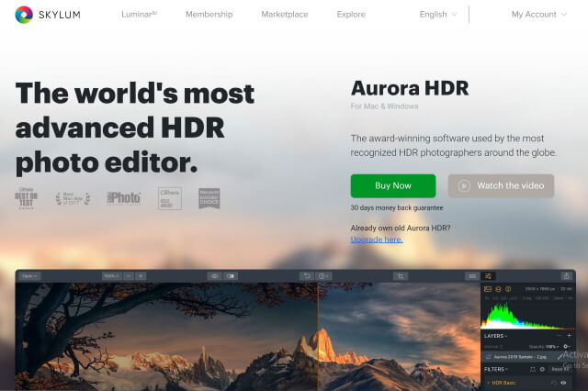Open the LuminarAI menu item
The width and height of the screenshot is (588, 391).
pyautogui.click(x=139, y=15)
